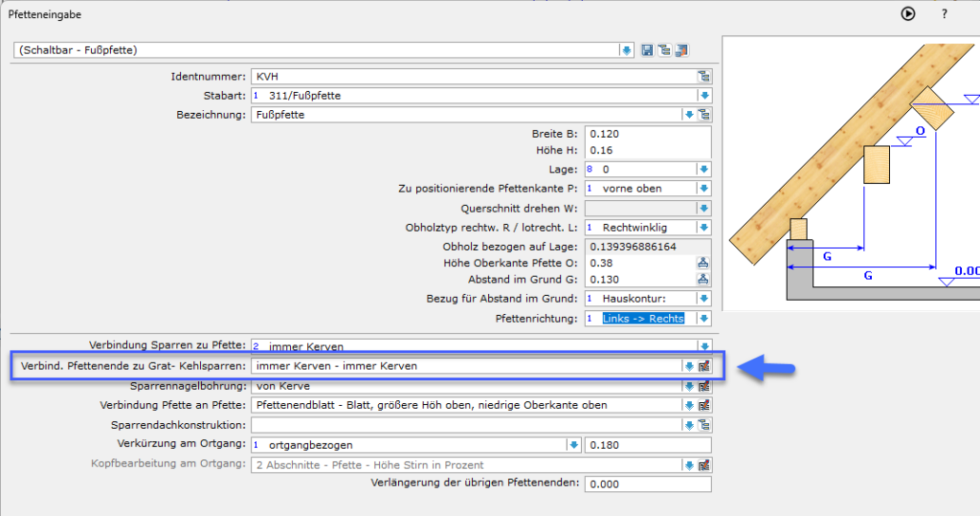980x516 pixels.
Task: Click the tree icon beside Identnummer field
Action: (704, 77)
